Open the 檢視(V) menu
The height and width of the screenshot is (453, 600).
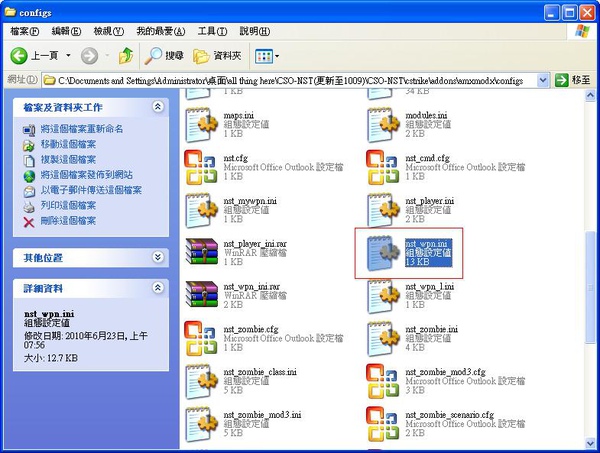pos(109,31)
